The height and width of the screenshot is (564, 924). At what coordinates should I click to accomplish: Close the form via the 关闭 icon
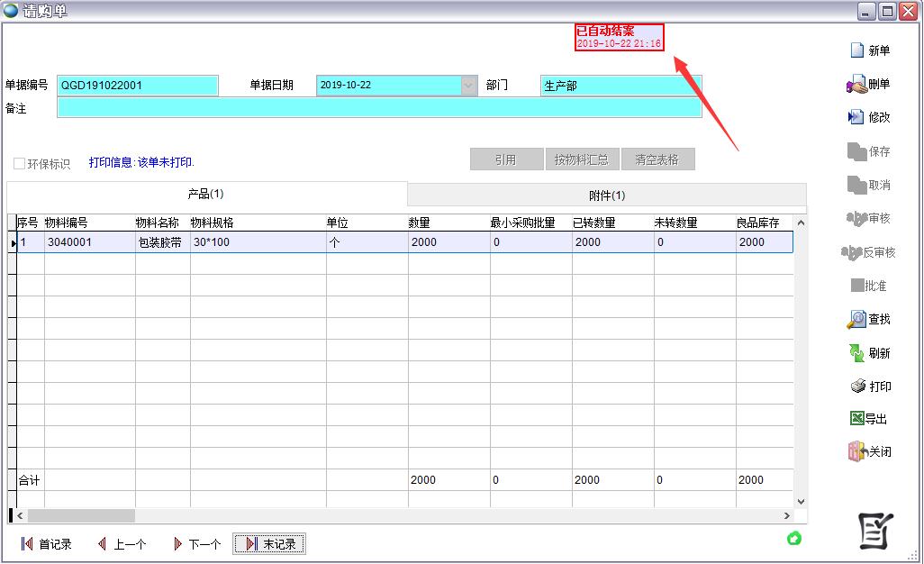coord(856,452)
